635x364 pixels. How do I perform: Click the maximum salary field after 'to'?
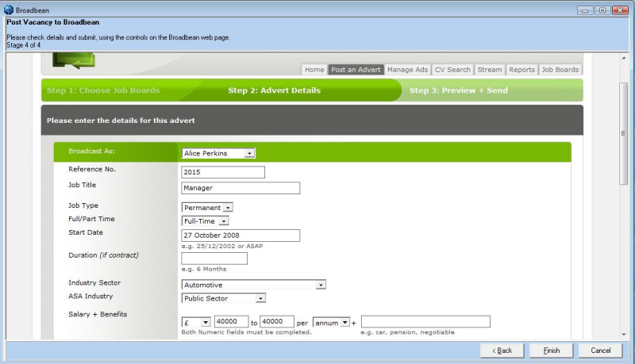click(276, 321)
